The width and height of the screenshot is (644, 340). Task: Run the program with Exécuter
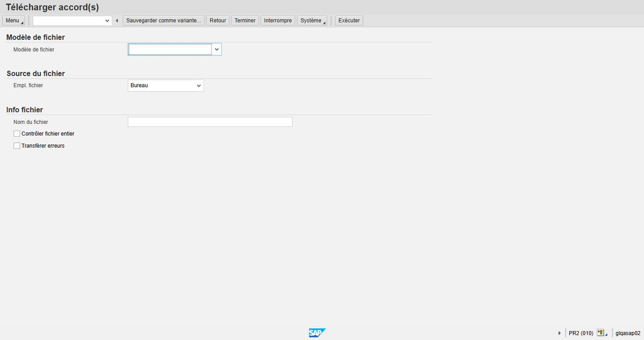click(349, 21)
